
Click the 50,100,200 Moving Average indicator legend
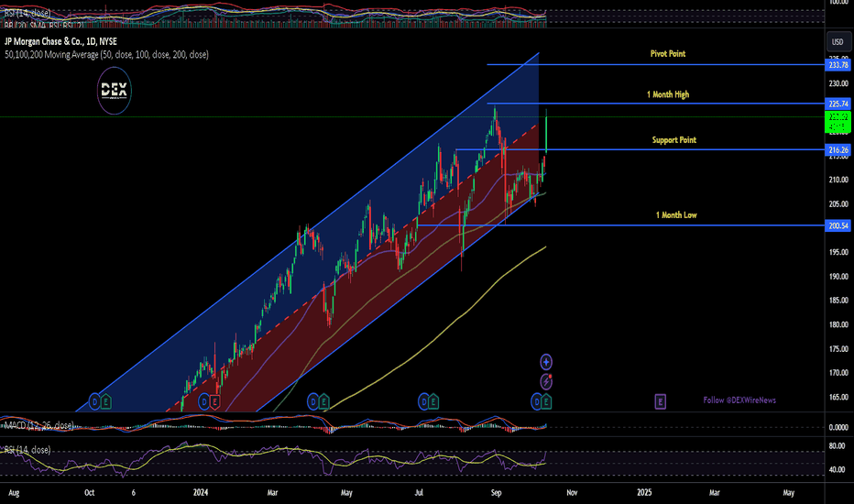pos(106,54)
